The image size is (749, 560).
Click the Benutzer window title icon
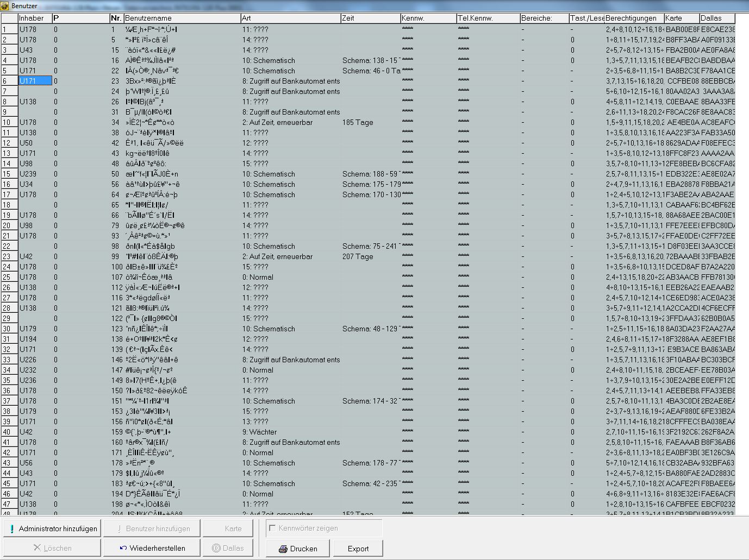click(5, 5)
